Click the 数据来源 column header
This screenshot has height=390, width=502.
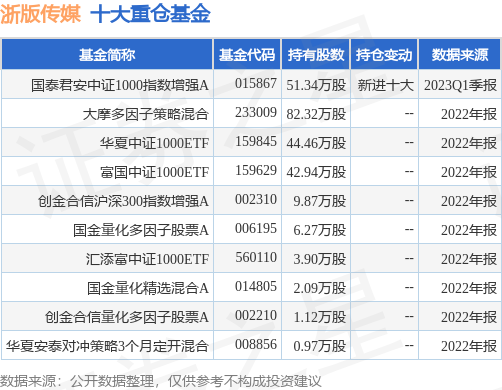point(460,55)
